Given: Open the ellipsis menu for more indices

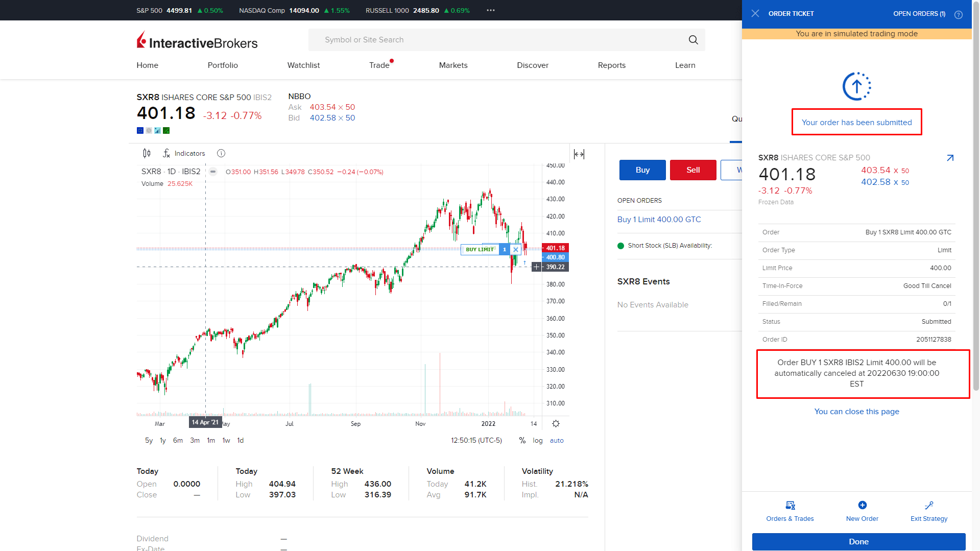Looking at the screenshot, I should (x=490, y=10).
